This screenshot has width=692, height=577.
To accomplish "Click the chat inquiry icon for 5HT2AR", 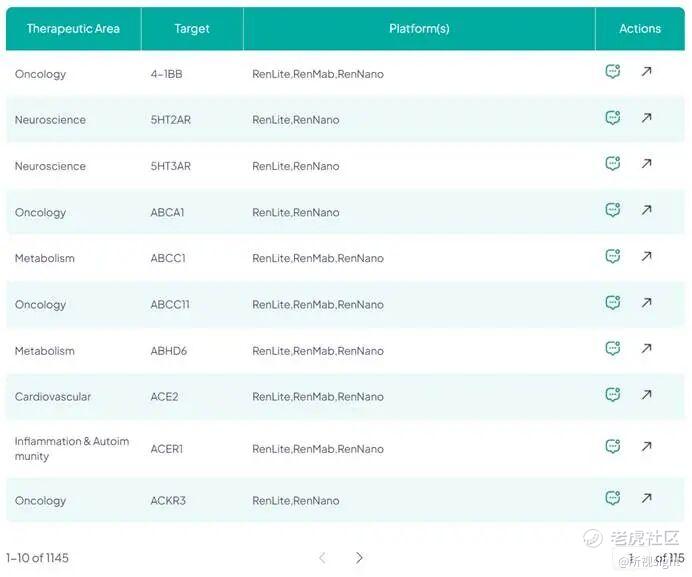I will [613, 118].
